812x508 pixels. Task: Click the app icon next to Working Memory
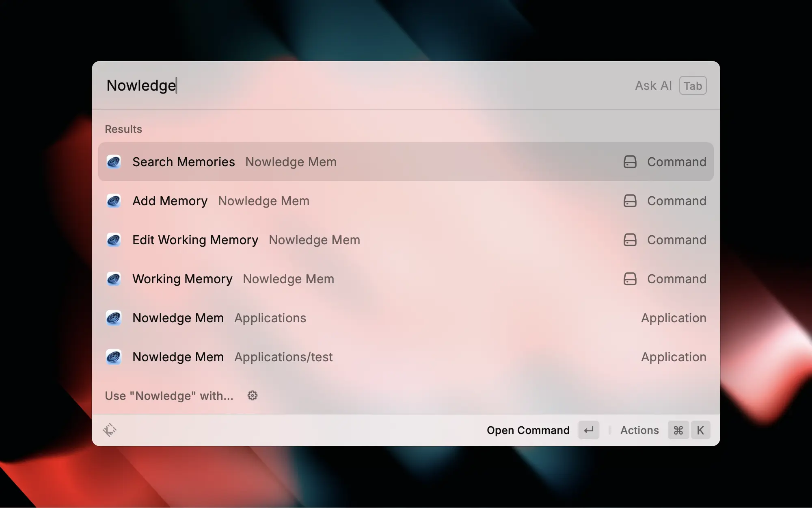pyautogui.click(x=114, y=279)
